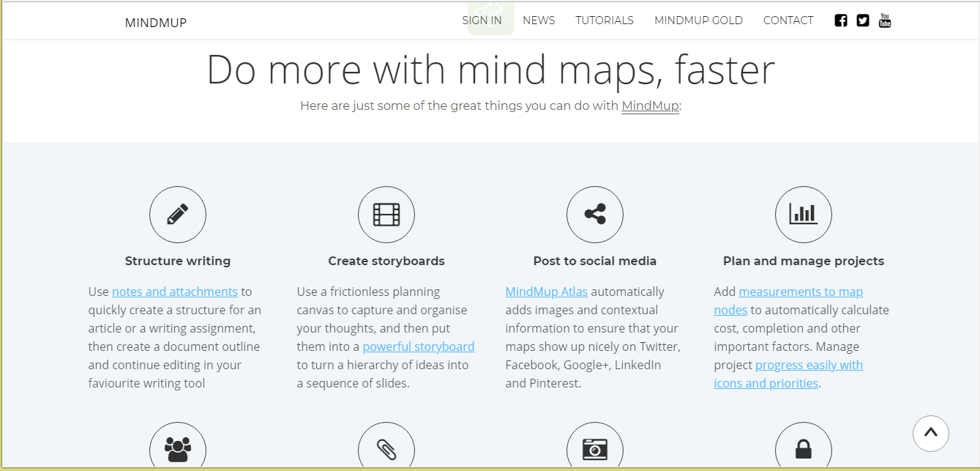
Task: Open the SIGN IN menu item
Action: (482, 21)
